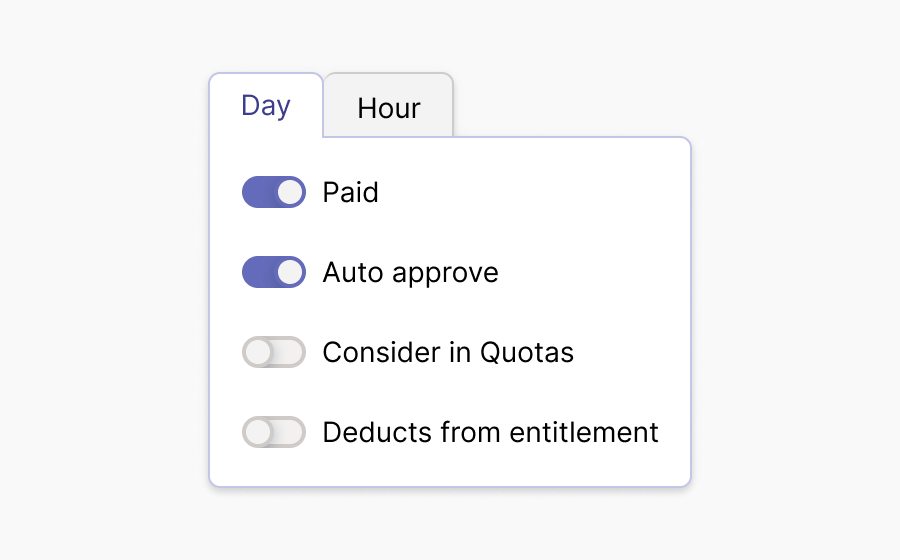Switch to the Hour tab
This screenshot has height=560, width=900.
pyautogui.click(x=388, y=108)
